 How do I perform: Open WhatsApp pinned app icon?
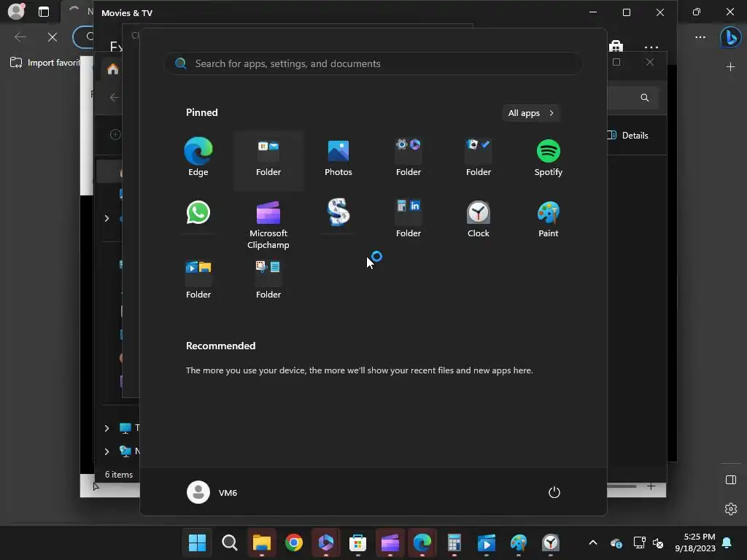tap(198, 212)
